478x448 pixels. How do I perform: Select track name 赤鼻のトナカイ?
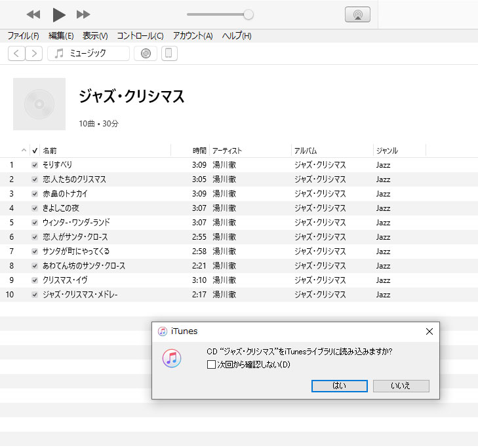65,193
